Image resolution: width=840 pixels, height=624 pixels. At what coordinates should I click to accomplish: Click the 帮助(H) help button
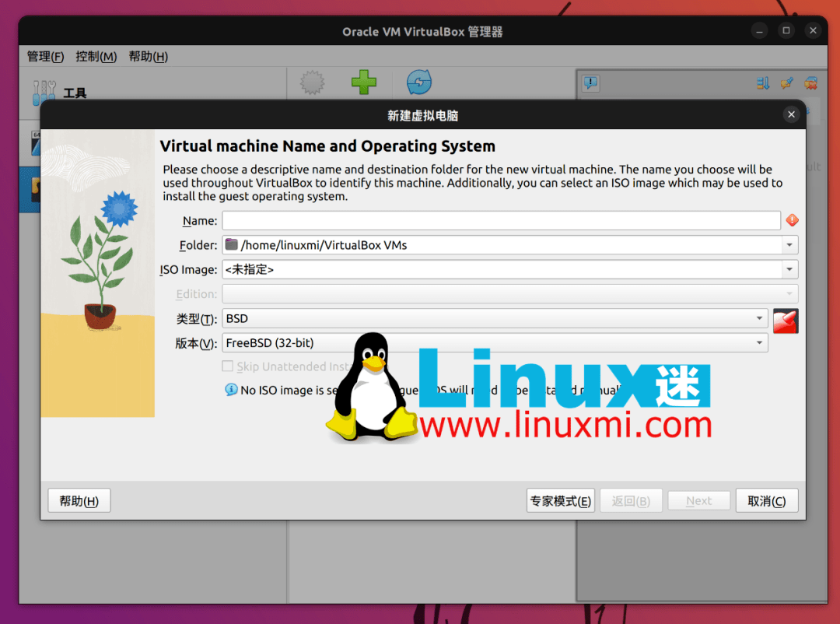(x=79, y=500)
